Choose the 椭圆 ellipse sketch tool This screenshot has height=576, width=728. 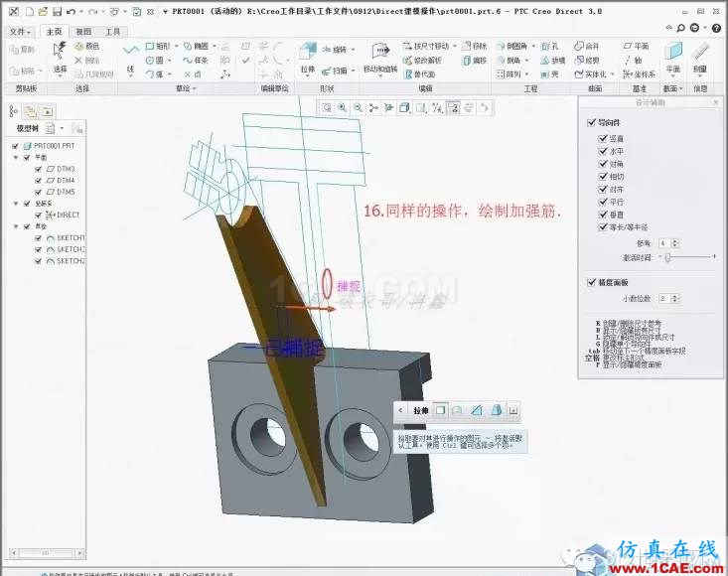(x=196, y=46)
